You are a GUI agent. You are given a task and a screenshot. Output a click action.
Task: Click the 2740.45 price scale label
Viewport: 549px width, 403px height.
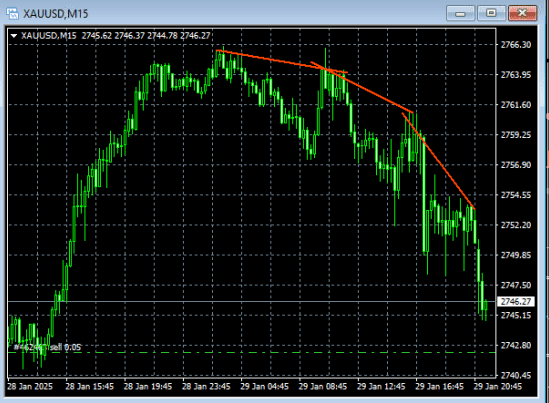516,375
